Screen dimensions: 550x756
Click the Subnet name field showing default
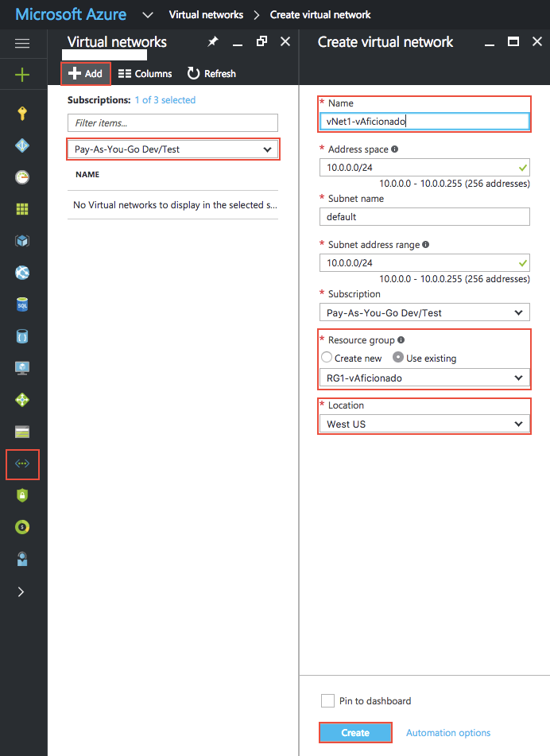click(x=424, y=216)
